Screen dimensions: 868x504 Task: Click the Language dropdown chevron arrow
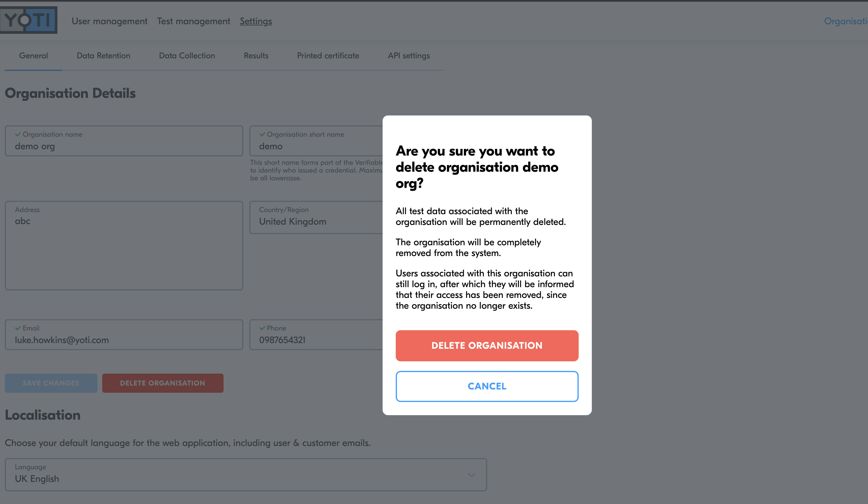471,475
